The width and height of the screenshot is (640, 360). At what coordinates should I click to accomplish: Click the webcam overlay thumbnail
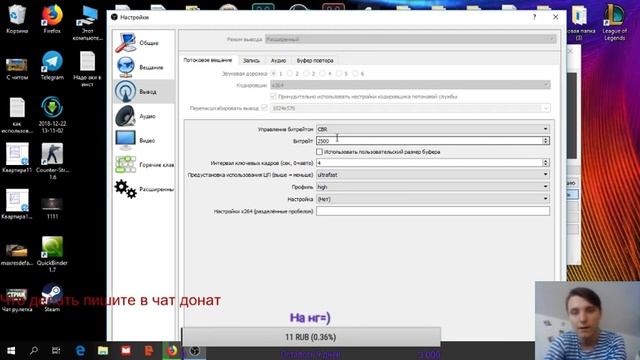[x=587, y=320]
